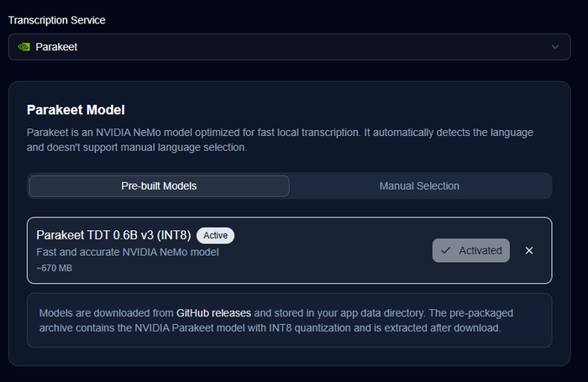
Task: Click the Parakeet TDT 0.6B v3 (INT8) title
Action: tap(113, 235)
